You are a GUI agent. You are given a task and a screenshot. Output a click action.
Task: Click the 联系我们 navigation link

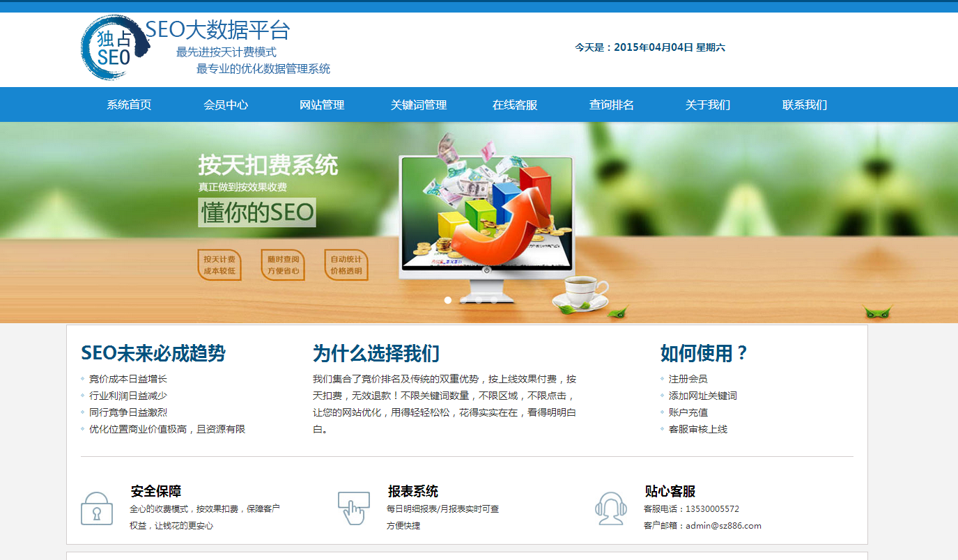click(x=805, y=105)
